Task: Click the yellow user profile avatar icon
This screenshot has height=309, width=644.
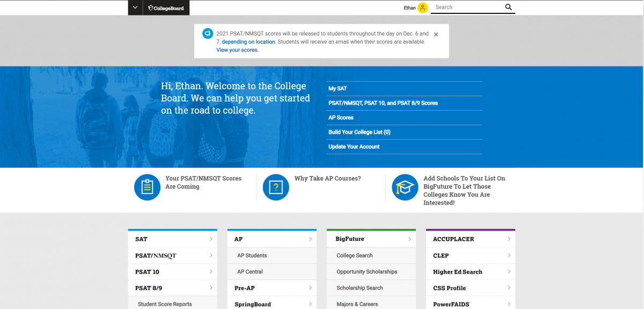Action: (x=423, y=8)
